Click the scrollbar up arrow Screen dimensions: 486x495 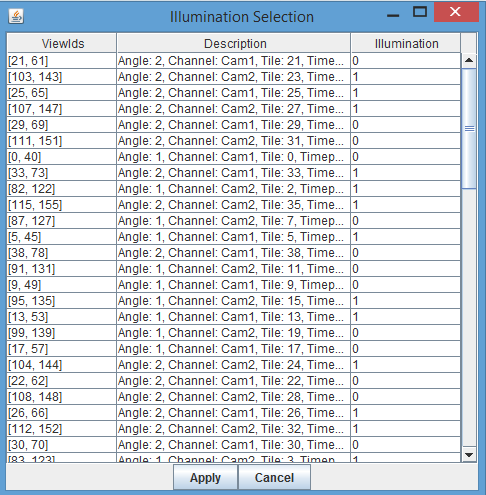click(469, 60)
